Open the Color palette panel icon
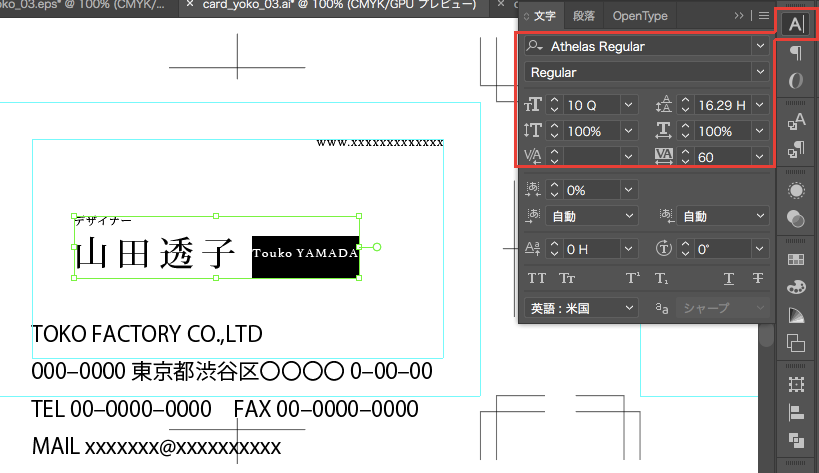This screenshot has width=819, height=473. (796, 287)
